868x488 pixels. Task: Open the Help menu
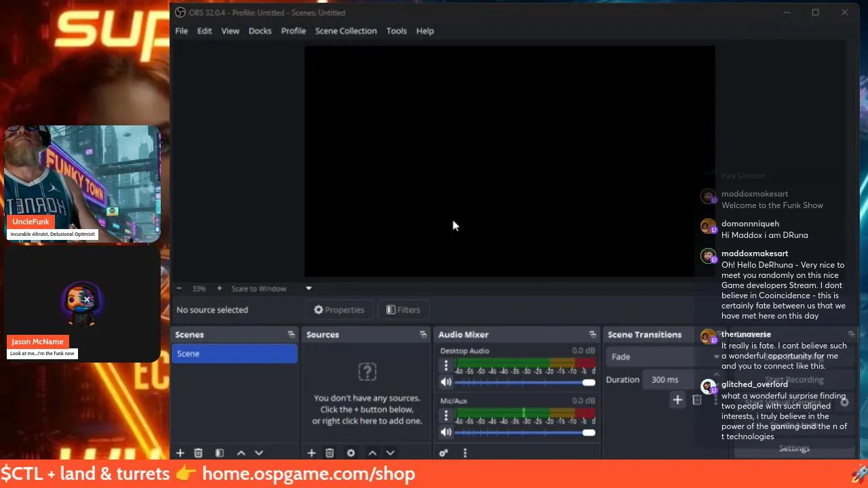(x=425, y=30)
